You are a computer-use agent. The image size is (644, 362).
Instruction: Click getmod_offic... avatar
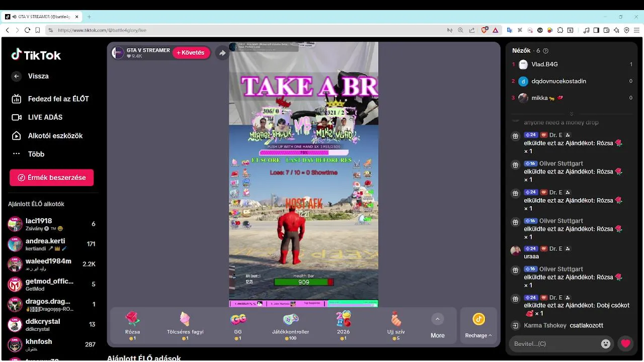pos(15,285)
